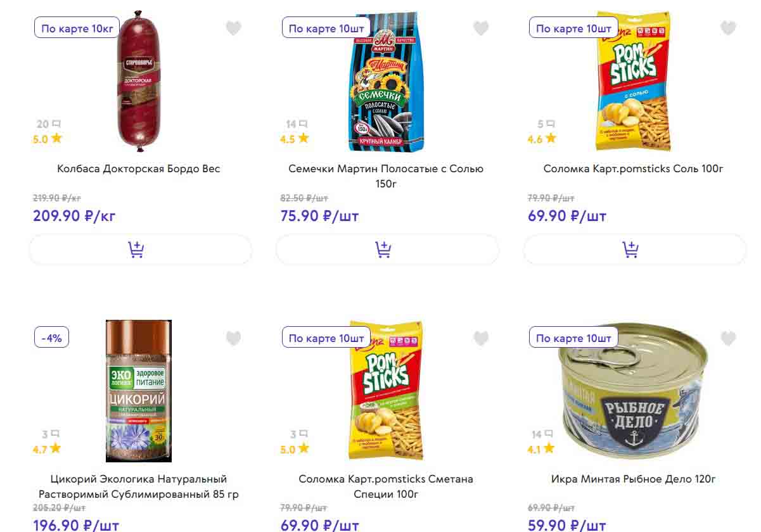
Task: Open Икра Минтая Рыбное Дело 120г title
Action: click(x=633, y=479)
